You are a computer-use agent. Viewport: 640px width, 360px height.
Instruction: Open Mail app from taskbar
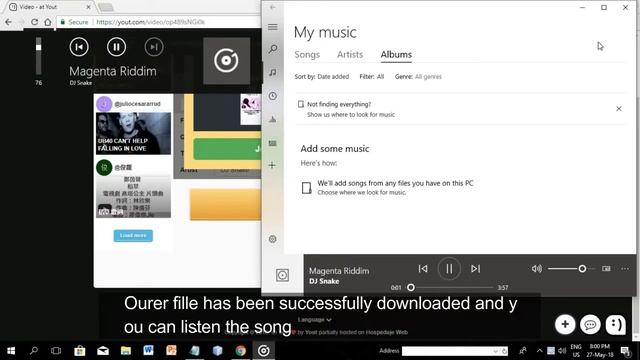103,351
